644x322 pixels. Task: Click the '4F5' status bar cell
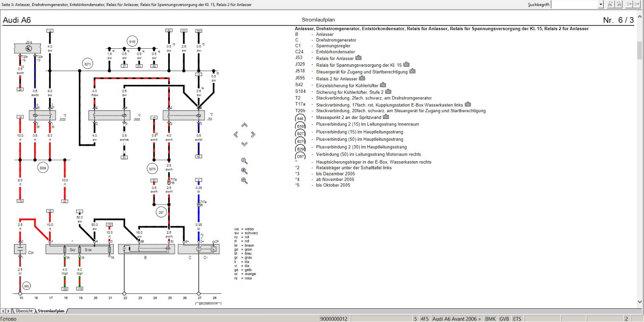click(x=425, y=319)
